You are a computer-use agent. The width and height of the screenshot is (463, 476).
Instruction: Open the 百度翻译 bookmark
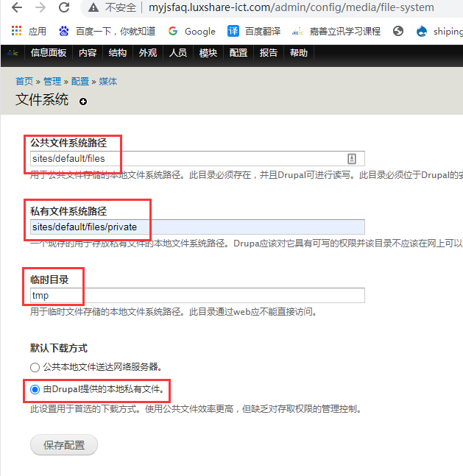(256, 32)
